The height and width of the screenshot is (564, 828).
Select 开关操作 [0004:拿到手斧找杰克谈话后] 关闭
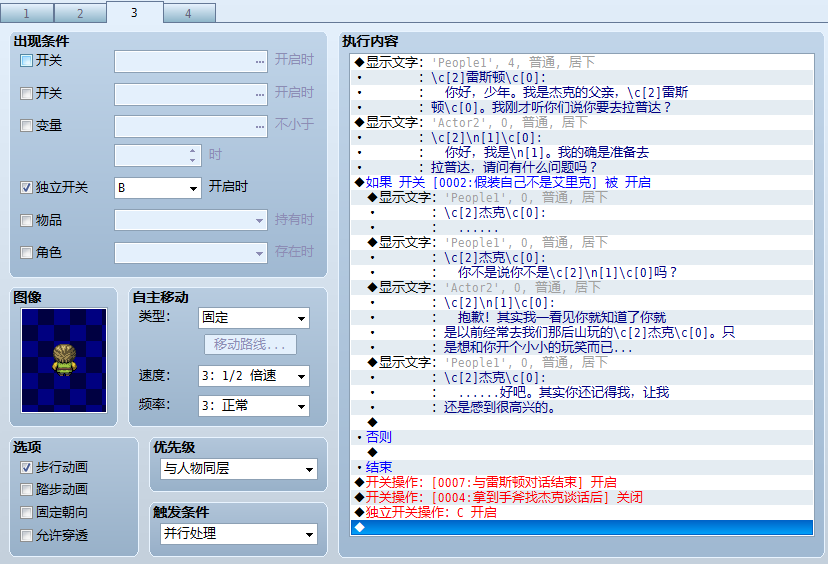click(581, 497)
